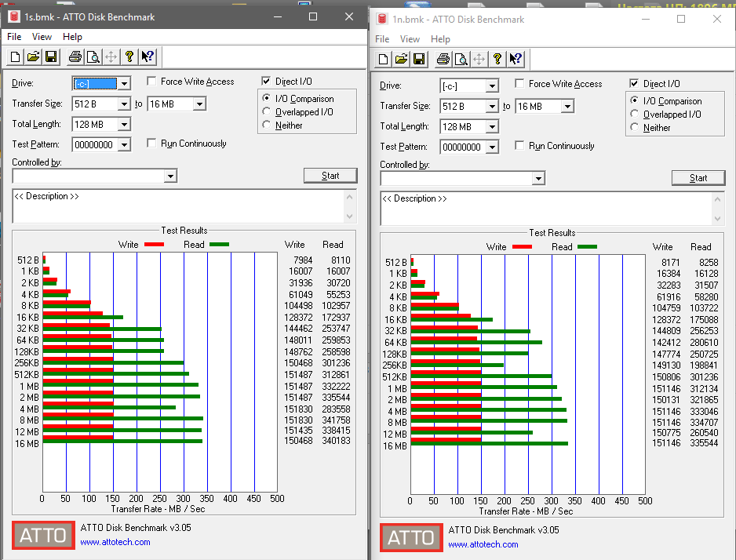Click Save disk icon in 1n.bmk window
Screen dimensions: 736x560
click(x=419, y=60)
